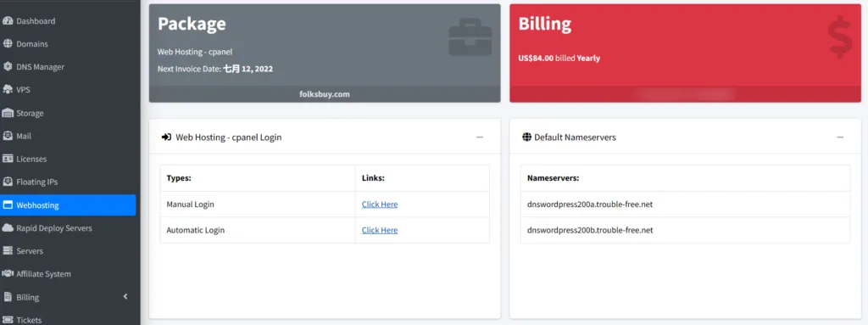The image size is (868, 325).
Task: Click the Tickets sidebar icon
Action: tap(7, 319)
